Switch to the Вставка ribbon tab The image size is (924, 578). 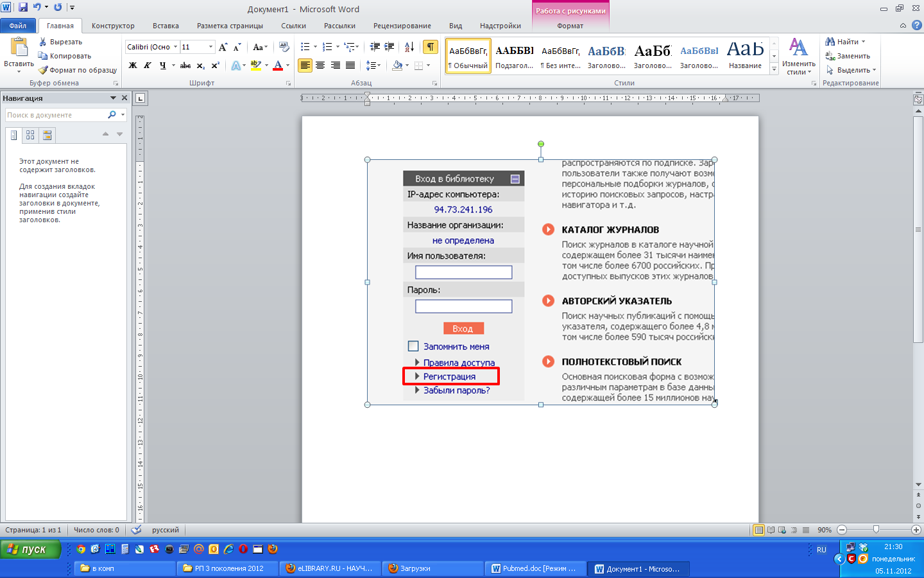pos(166,26)
